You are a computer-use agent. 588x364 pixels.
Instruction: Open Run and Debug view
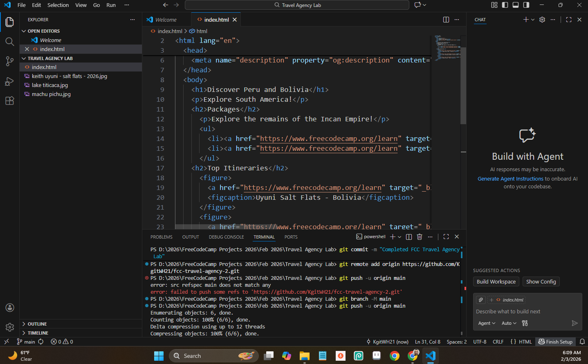(x=9, y=81)
